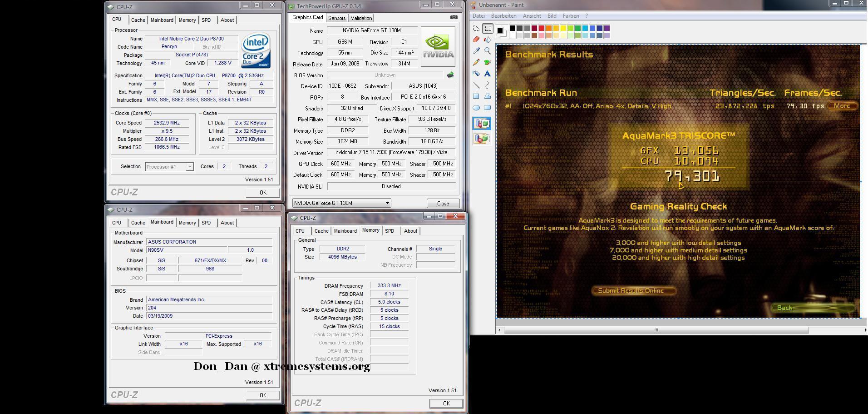This screenshot has width=868, height=414.
Task: Select the Airbrush spray tool
Action: tap(476, 74)
